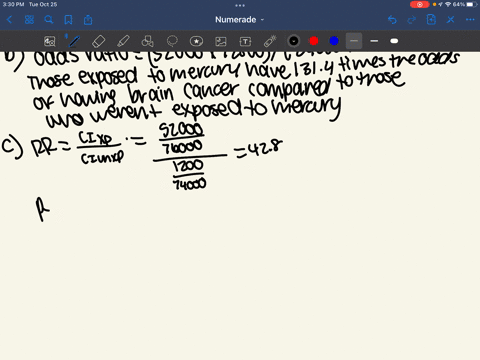Undo the last stroke

(x=392, y=20)
